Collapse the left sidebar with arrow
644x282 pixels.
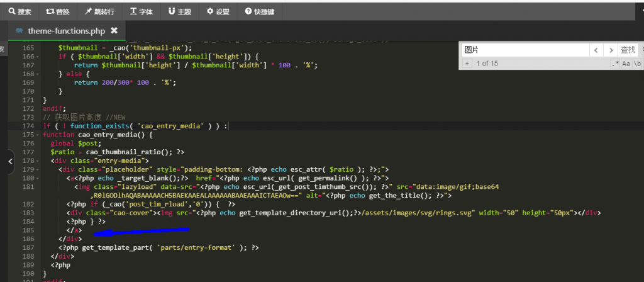pos(10,161)
